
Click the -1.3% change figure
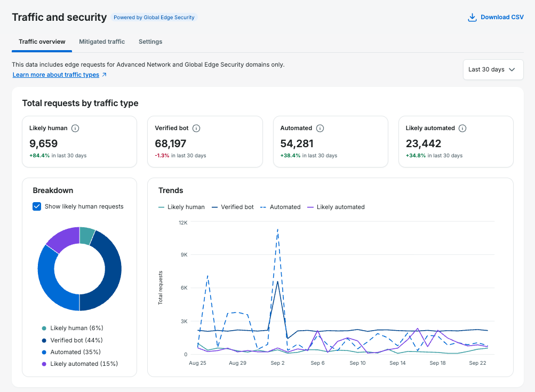pos(162,156)
